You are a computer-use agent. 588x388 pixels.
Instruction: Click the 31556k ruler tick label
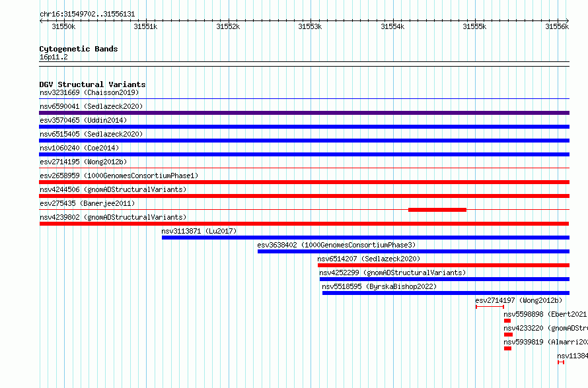click(x=557, y=26)
